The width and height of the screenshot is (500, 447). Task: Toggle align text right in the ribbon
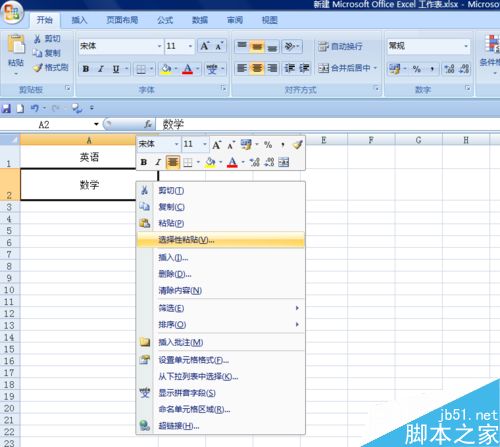pyautogui.click(x=272, y=68)
